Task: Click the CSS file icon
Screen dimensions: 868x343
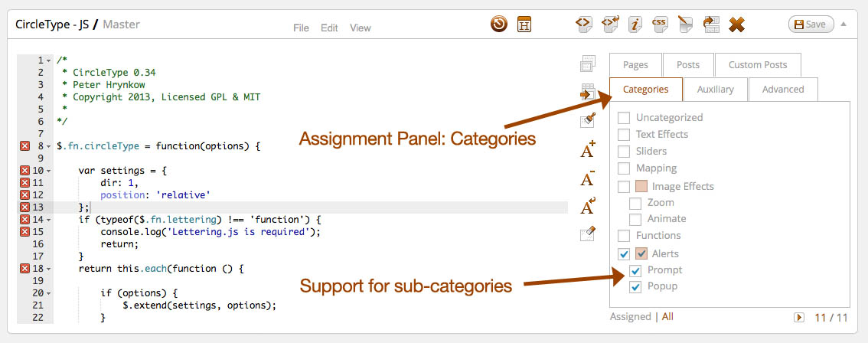Action: 659,24
